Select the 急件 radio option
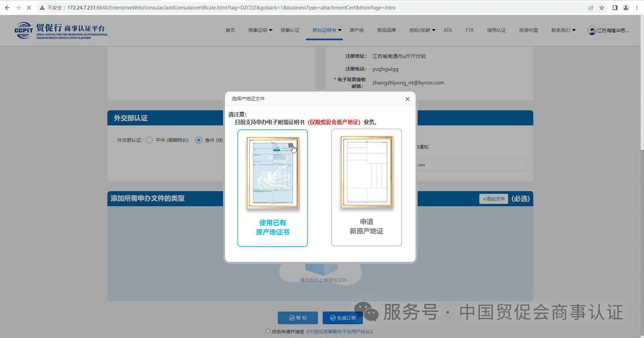This screenshot has width=644, height=338. tap(199, 140)
